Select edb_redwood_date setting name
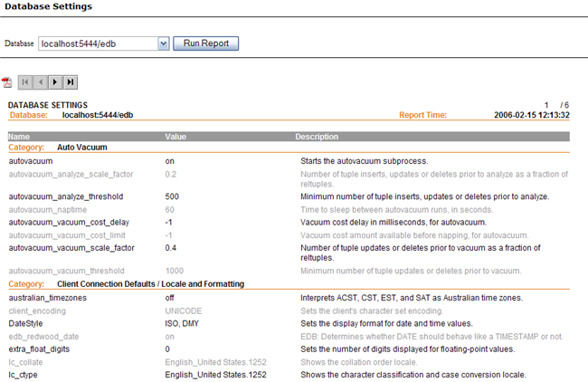The height and width of the screenshot is (382, 588). (x=44, y=337)
